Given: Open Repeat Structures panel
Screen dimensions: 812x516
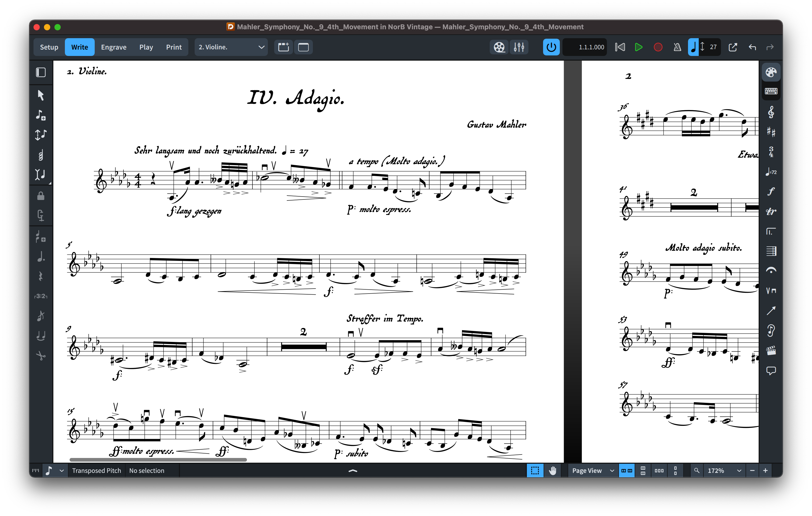Looking at the screenshot, I should (771, 232).
